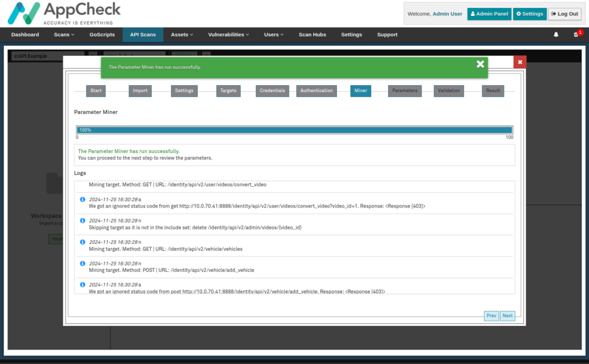Click the 100% progress bar
This screenshot has height=364, width=589.
click(294, 130)
